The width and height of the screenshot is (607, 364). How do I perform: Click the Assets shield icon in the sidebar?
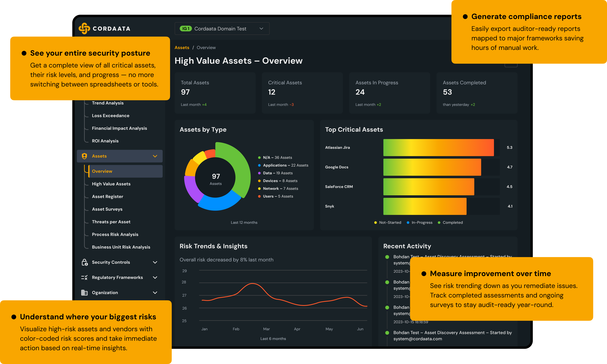coord(84,156)
